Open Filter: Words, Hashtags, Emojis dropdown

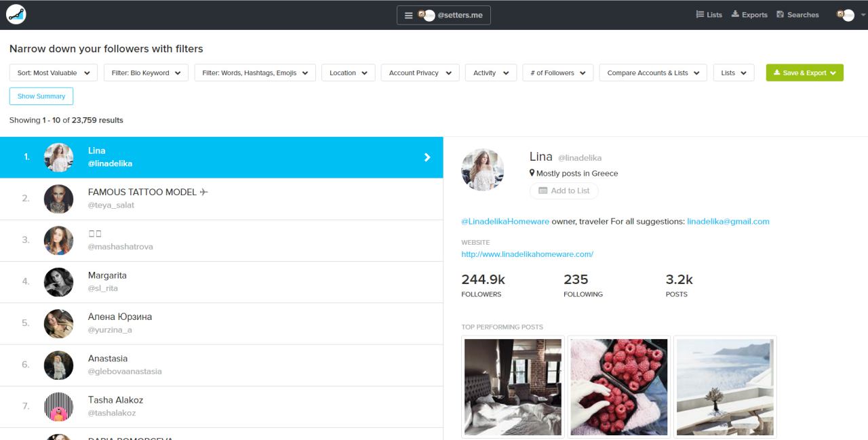point(255,73)
